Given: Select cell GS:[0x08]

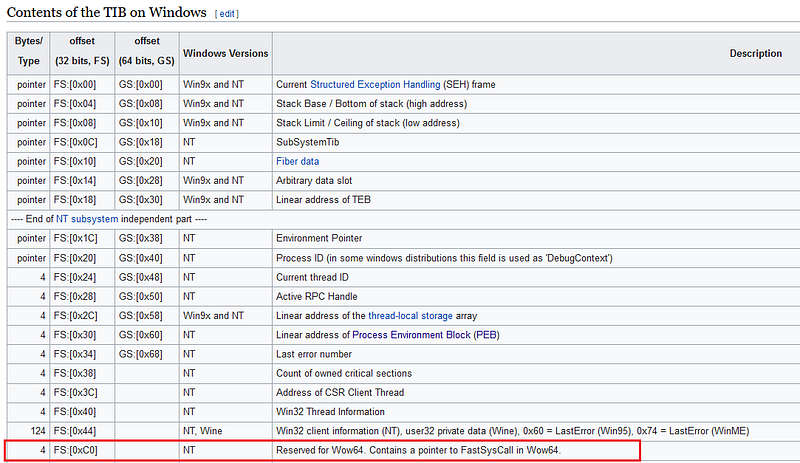Looking at the screenshot, I should (147, 104).
